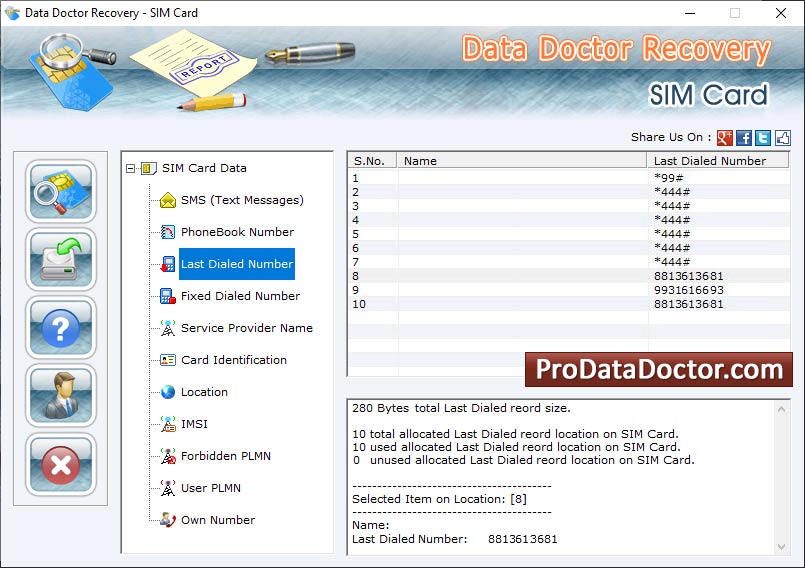Select Last Dialed Number in tree
Viewport: 805px width, 568px height.
[x=237, y=264]
